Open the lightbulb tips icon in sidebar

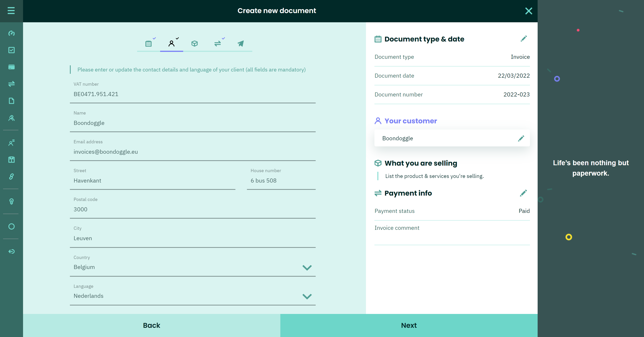[12, 201]
